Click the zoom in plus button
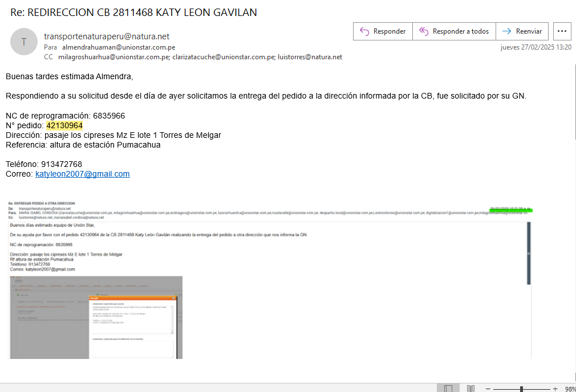 pos(555,389)
